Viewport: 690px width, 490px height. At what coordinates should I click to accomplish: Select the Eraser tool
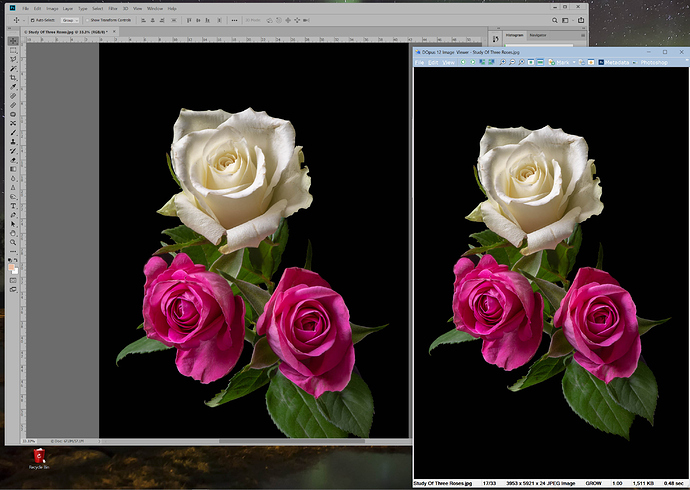click(x=13, y=160)
